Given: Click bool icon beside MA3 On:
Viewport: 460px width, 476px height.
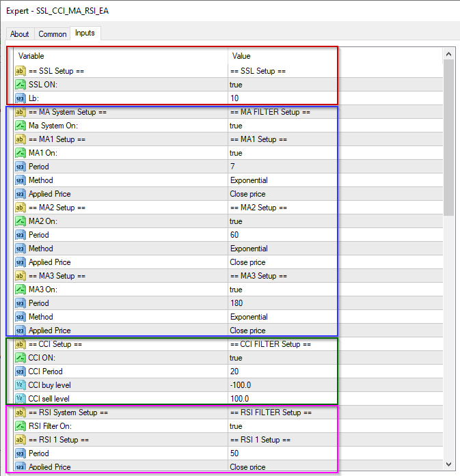Looking at the screenshot, I should point(20,290).
